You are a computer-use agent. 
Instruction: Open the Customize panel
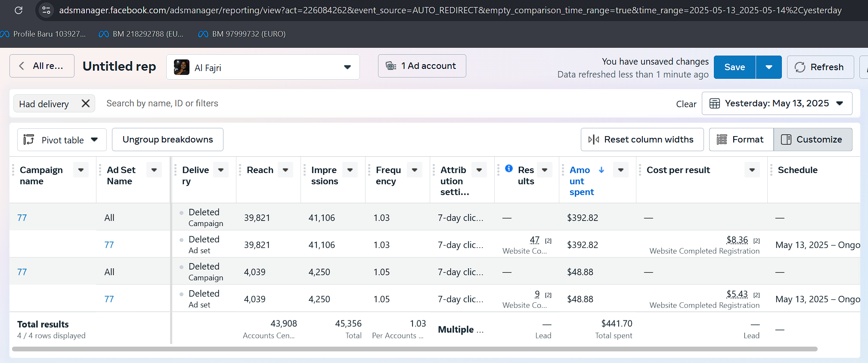(x=812, y=140)
